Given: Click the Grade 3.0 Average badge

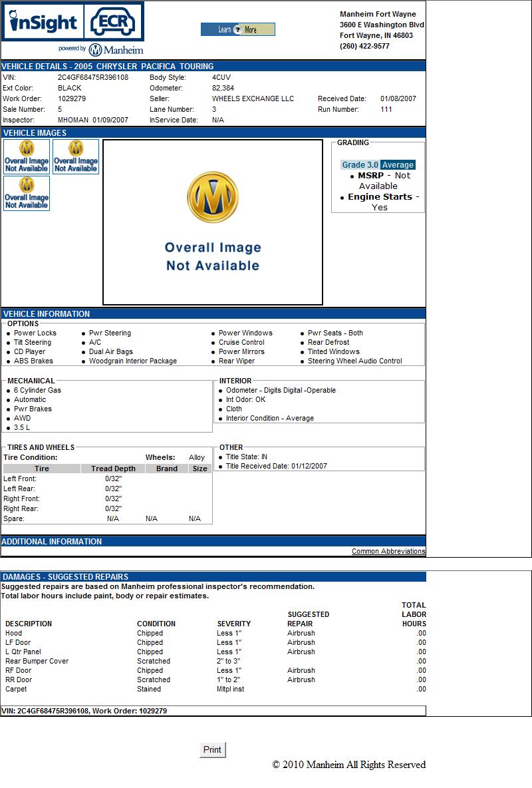Looking at the screenshot, I should pyautogui.click(x=378, y=165).
